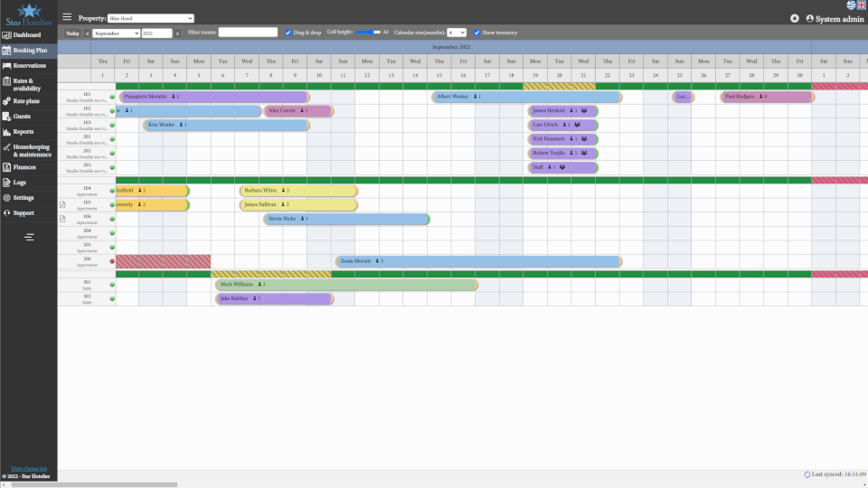Go to the next month arrow

click(x=178, y=33)
